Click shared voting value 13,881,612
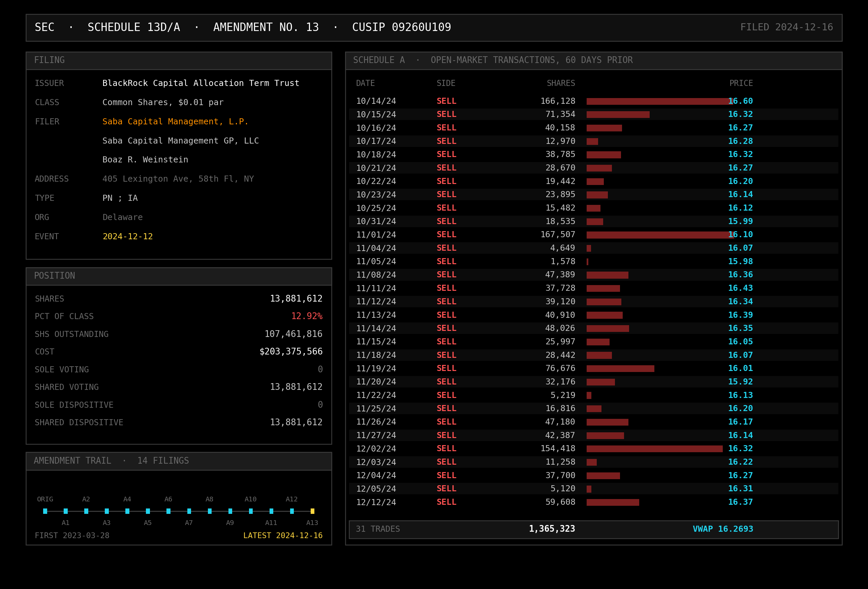The height and width of the screenshot is (589, 868). pyautogui.click(x=296, y=387)
